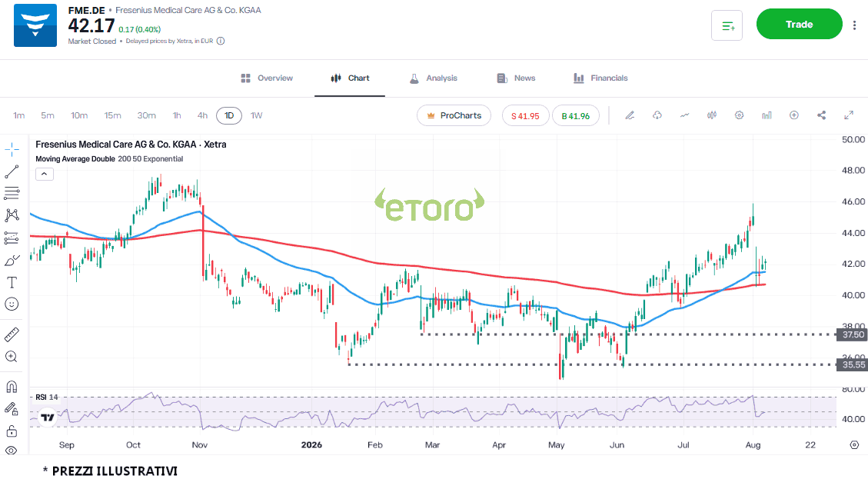868x479 pixels.
Task: Open the Financials tab
Action: click(x=600, y=78)
